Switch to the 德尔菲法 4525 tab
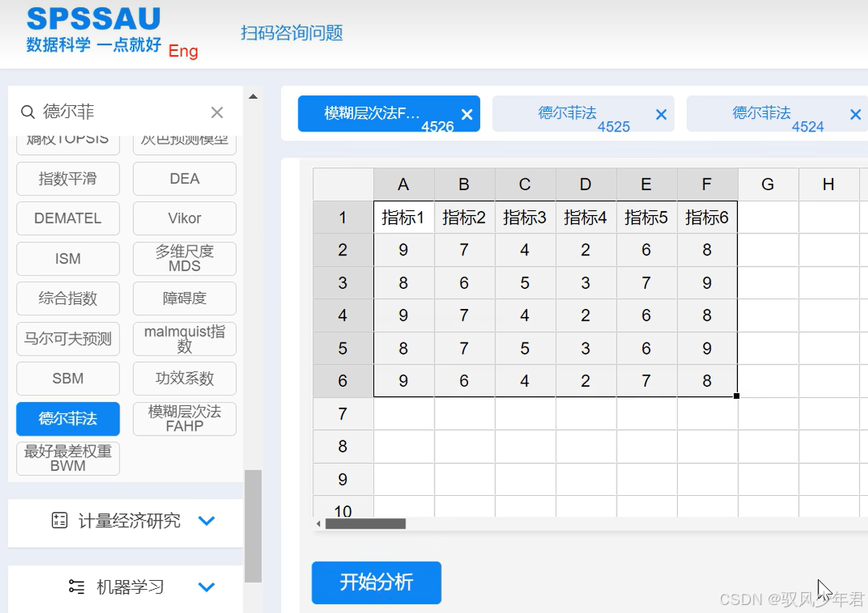Image resolution: width=868 pixels, height=613 pixels. [583, 114]
